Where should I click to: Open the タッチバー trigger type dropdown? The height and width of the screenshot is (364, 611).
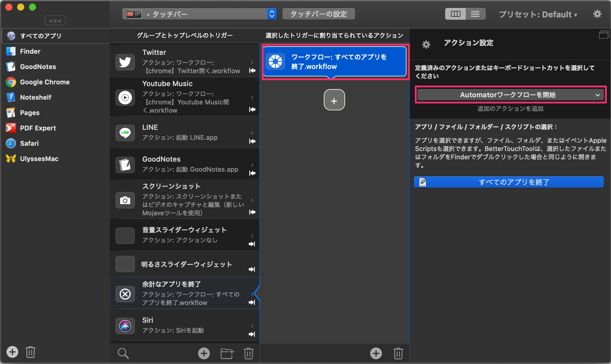(199, 14)
